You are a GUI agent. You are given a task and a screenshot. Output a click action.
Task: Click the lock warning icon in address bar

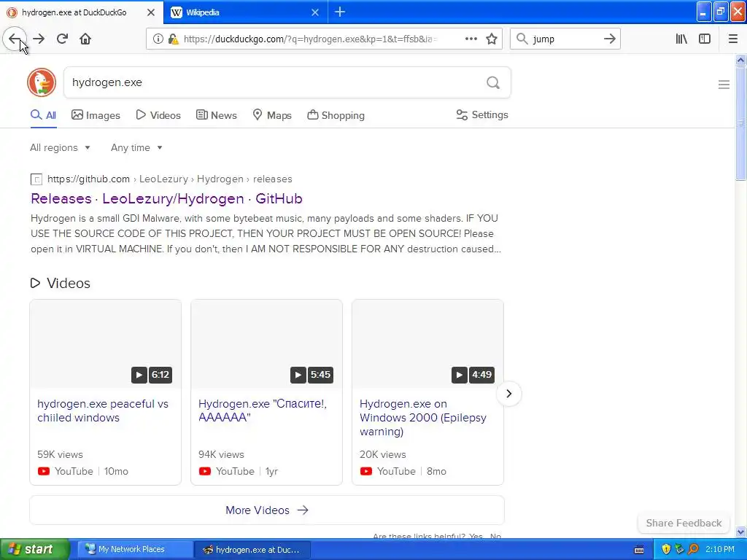coord(173,39)
